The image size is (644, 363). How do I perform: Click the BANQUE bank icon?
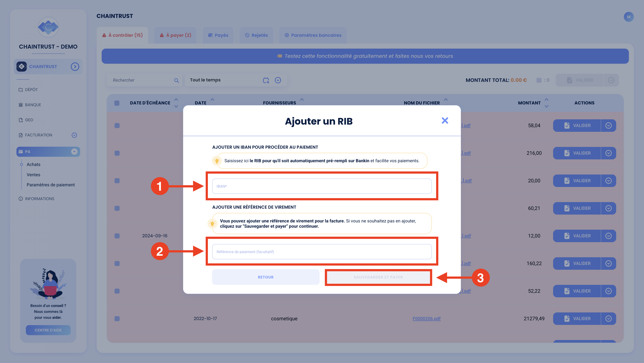(21, 105)
